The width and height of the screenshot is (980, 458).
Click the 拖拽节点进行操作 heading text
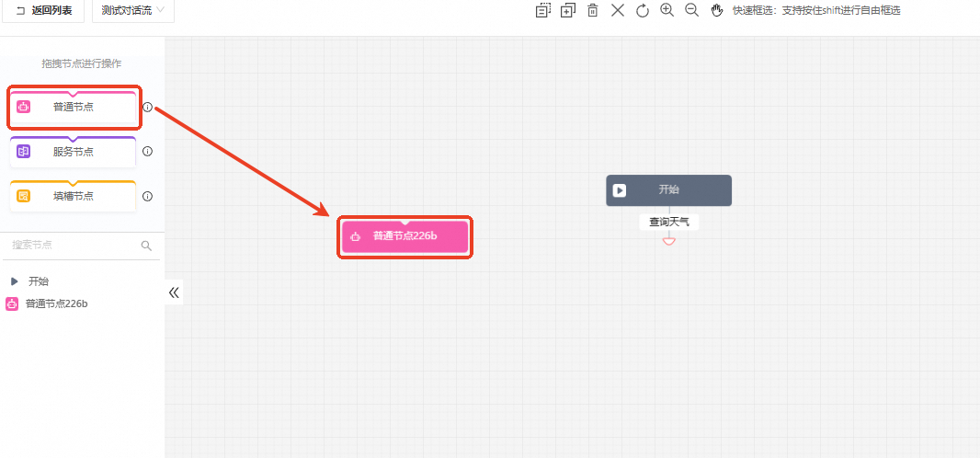[x=81, y=63]
